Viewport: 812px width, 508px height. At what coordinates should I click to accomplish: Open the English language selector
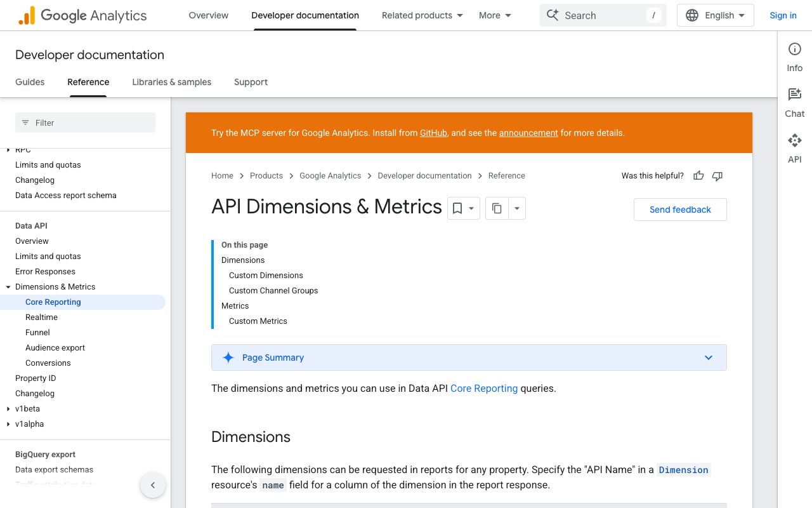pyautogui.click(x=716, y=15)
